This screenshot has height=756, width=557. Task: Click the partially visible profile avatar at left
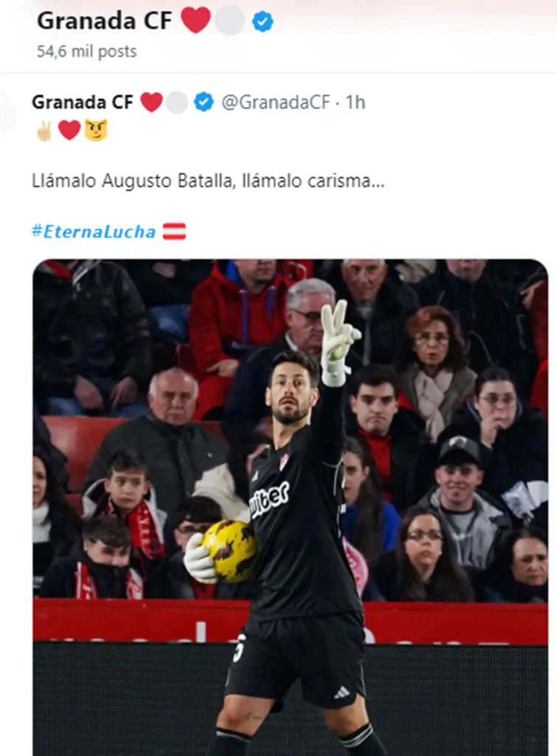[x=7, y=114]
